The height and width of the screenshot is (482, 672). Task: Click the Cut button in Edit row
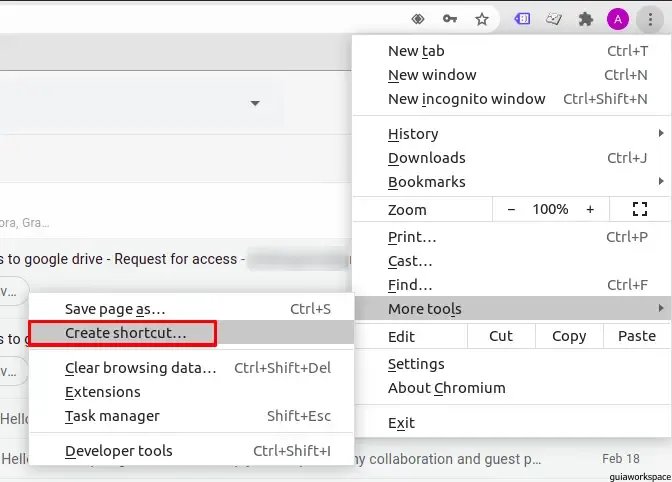click(501, 336)
